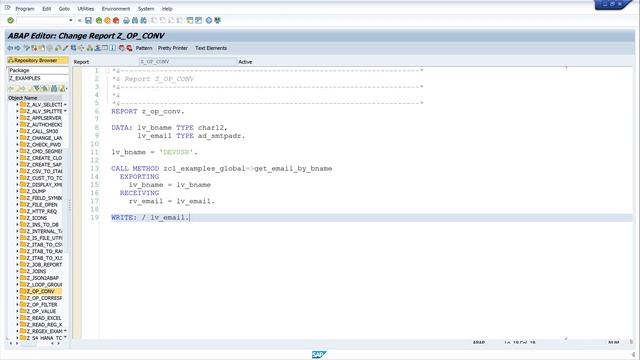Expand the Z_FILE_OPEN tree node
Screen dimensions: 640x360
(17, 204)
